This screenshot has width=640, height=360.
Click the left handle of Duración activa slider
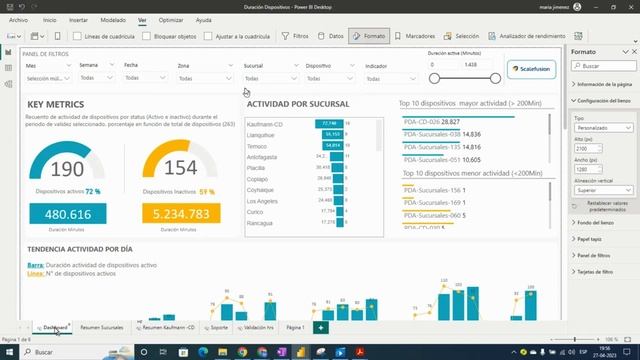(x=434, y=78)
